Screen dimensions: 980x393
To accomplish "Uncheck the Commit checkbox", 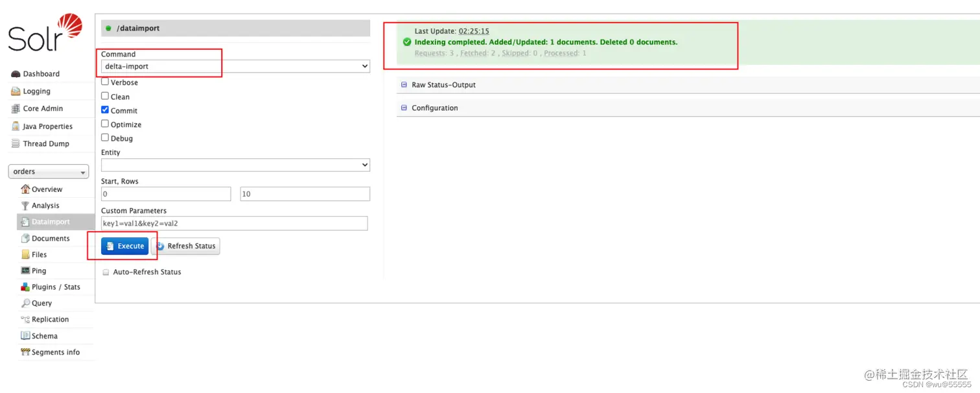I will pos(105,110).
